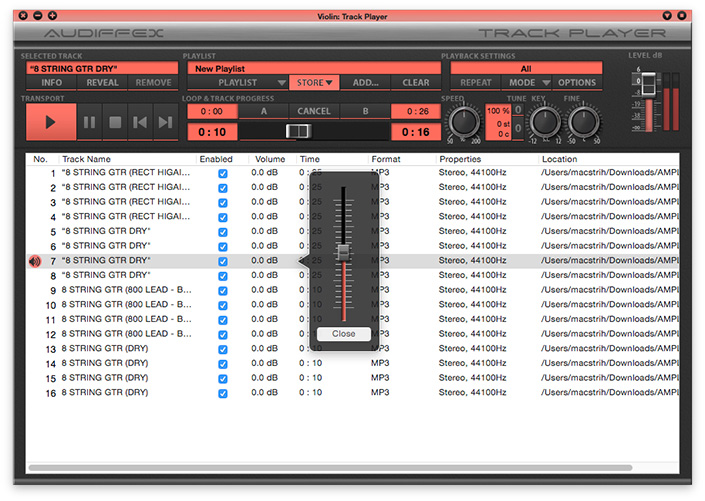Click volume 0.0 dB of track 15

(264, 378)
